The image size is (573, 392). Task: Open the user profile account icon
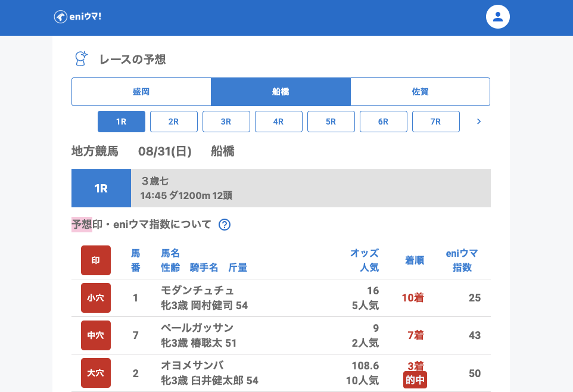click(498, 17)
